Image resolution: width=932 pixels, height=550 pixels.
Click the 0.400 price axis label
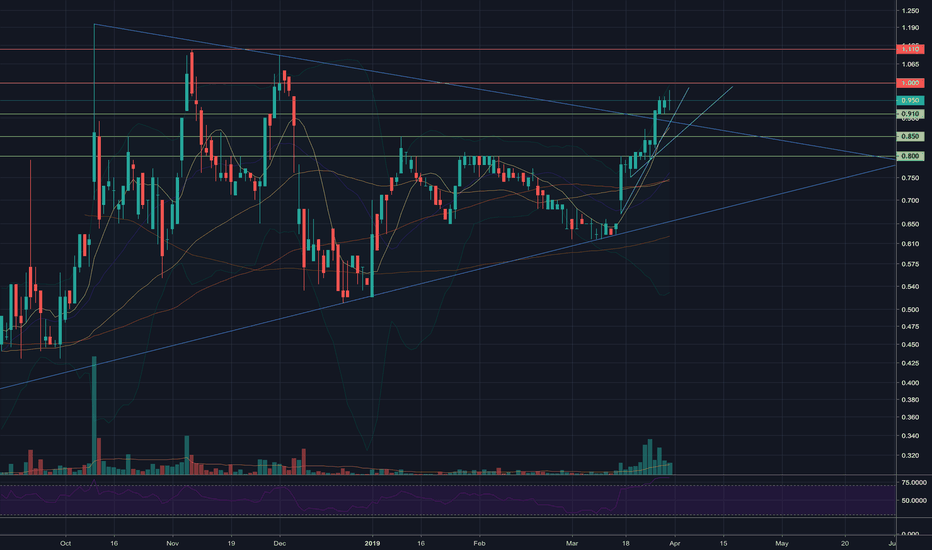tap(910, 383)
